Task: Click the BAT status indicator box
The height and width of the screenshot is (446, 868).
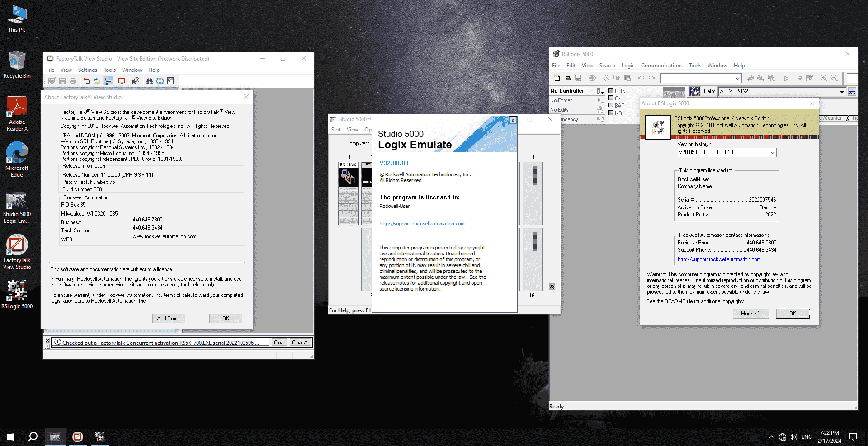Action: pos(610,105)
